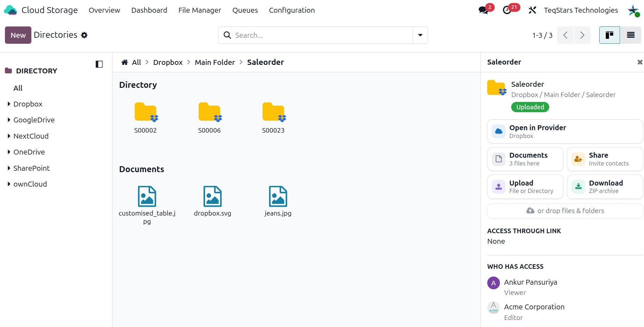Viewport: 644px width, 327px height.
Task: Click the Directories settings gear icon
Action: click(84, 35)
